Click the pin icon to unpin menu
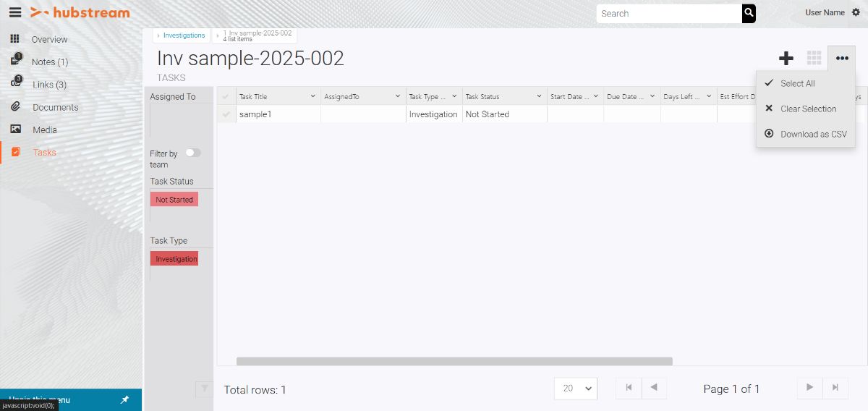This screenshot has height=411, width=868. [x=124, y=399]
